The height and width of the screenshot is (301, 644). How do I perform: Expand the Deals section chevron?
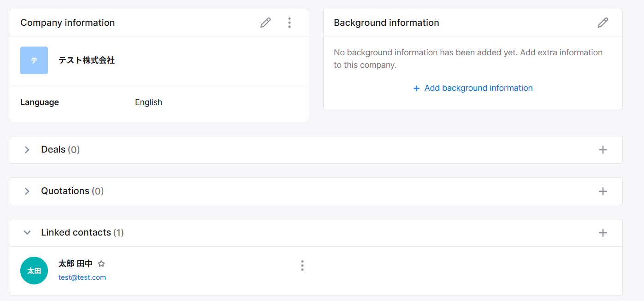(x=27, y=150)
